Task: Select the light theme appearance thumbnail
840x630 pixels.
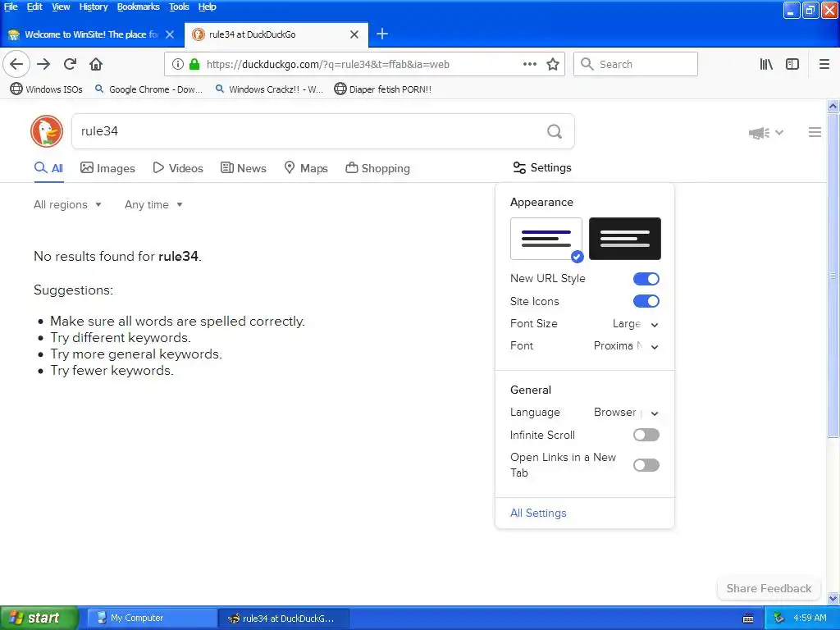Action: coord(546,239)
